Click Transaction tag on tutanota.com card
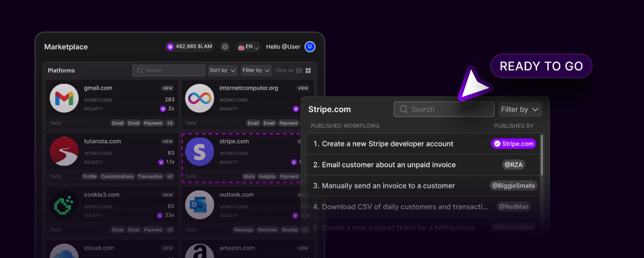644x258 pixels. coord(150,177)
